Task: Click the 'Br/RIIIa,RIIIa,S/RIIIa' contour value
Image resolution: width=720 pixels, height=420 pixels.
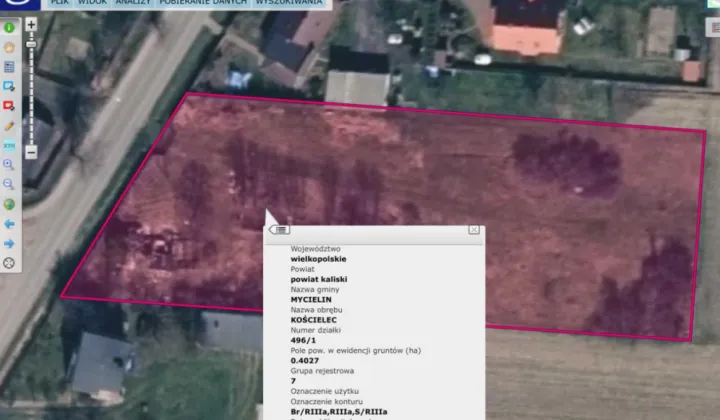Action: tap(339, 412)
